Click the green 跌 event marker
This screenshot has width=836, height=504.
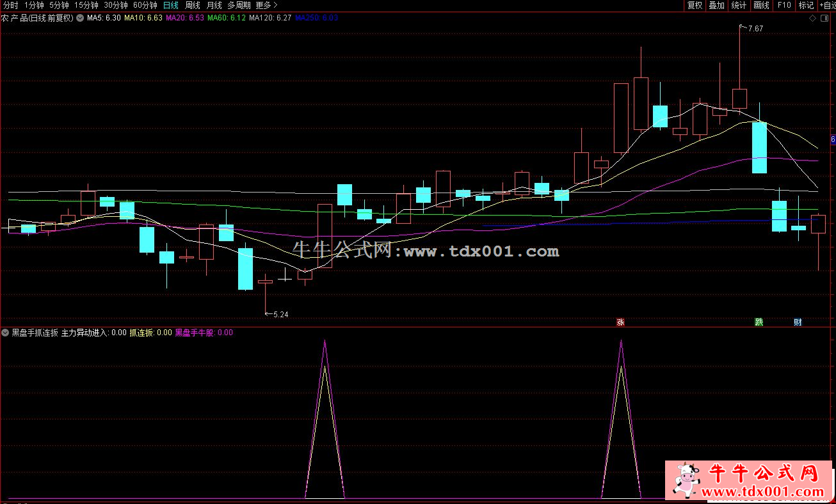(759, 322)
